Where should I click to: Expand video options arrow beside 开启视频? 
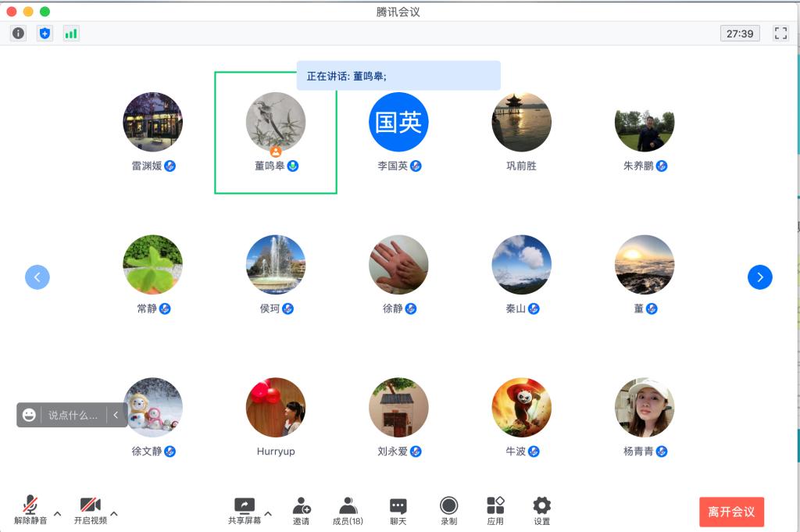(114, 514)
